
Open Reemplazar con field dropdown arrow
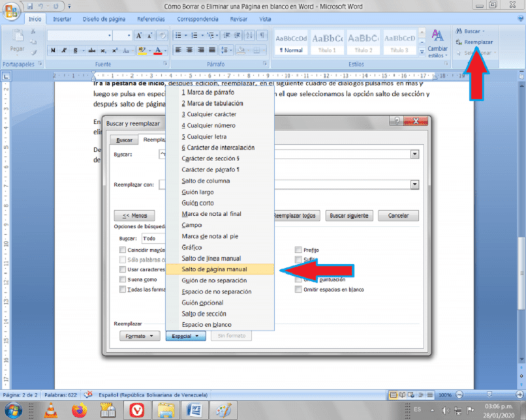point(415,185)
